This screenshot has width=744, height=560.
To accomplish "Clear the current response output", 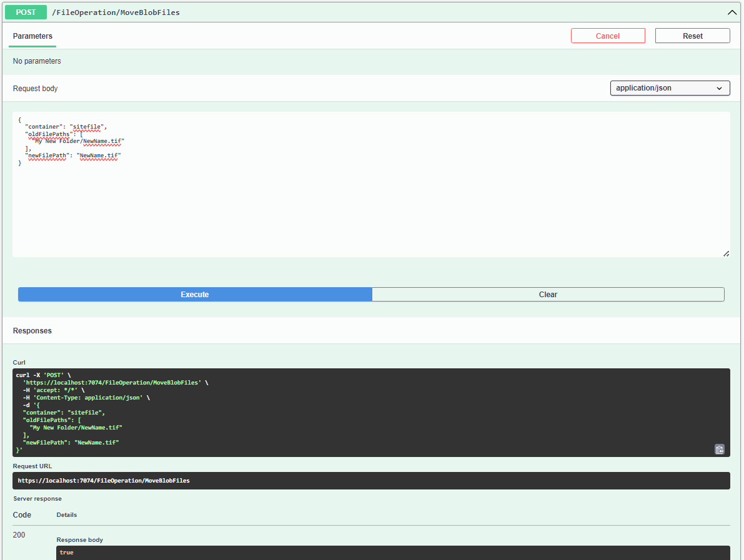I will [548, 294].
